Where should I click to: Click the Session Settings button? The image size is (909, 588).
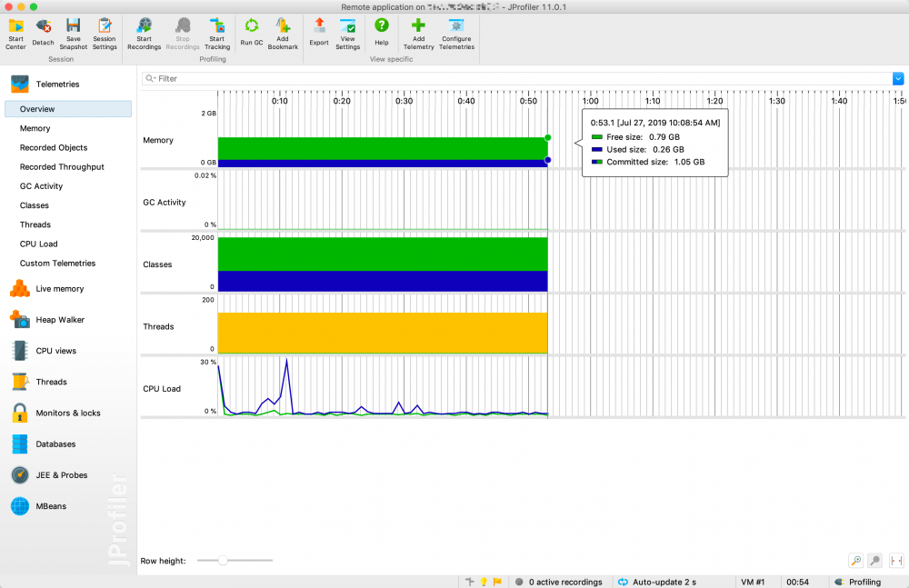point(105,33)
